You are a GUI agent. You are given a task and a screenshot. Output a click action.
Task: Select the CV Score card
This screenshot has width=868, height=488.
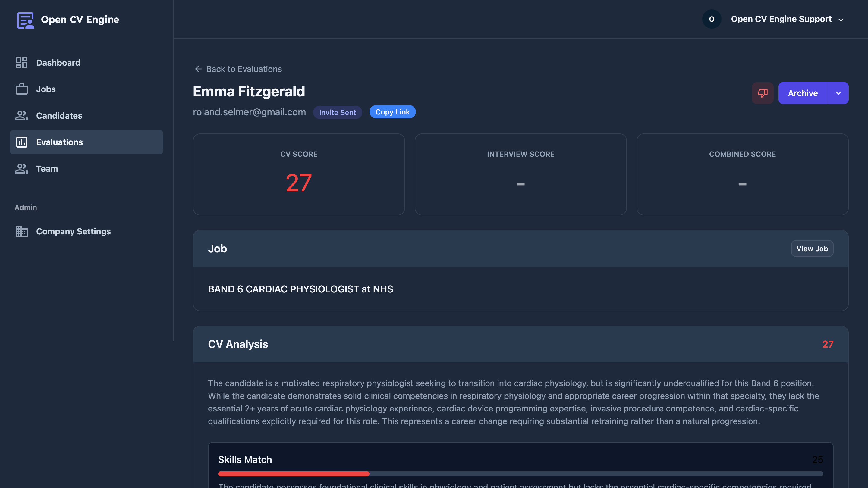coord(299,174)
